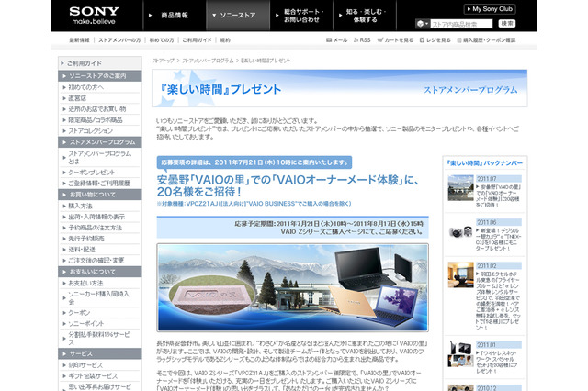Click the VAIOの里 banner image
Viewport: 588px width, 391px height.
click(292, 287)
